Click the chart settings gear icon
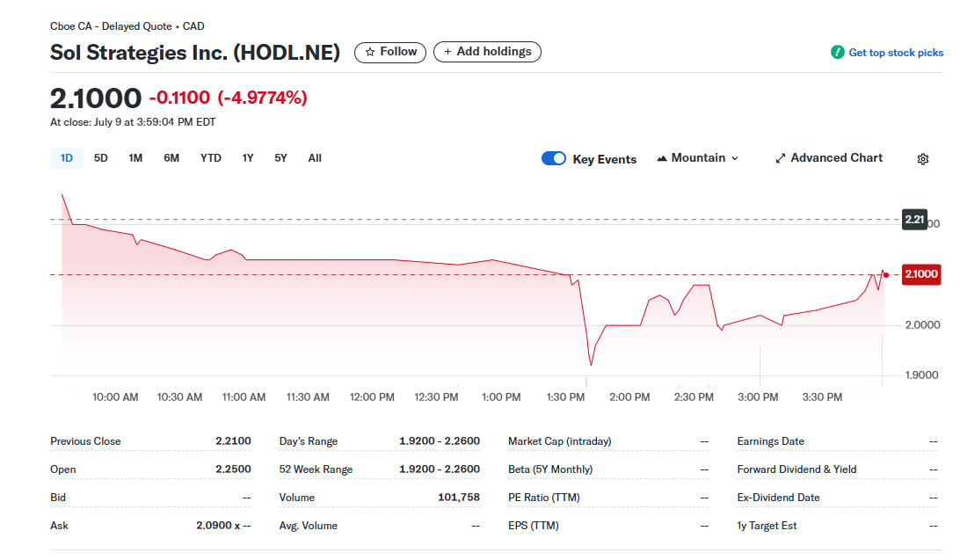The width and height of the screenshot is (960, 560). pyautogui.click(x=923, y=159)
